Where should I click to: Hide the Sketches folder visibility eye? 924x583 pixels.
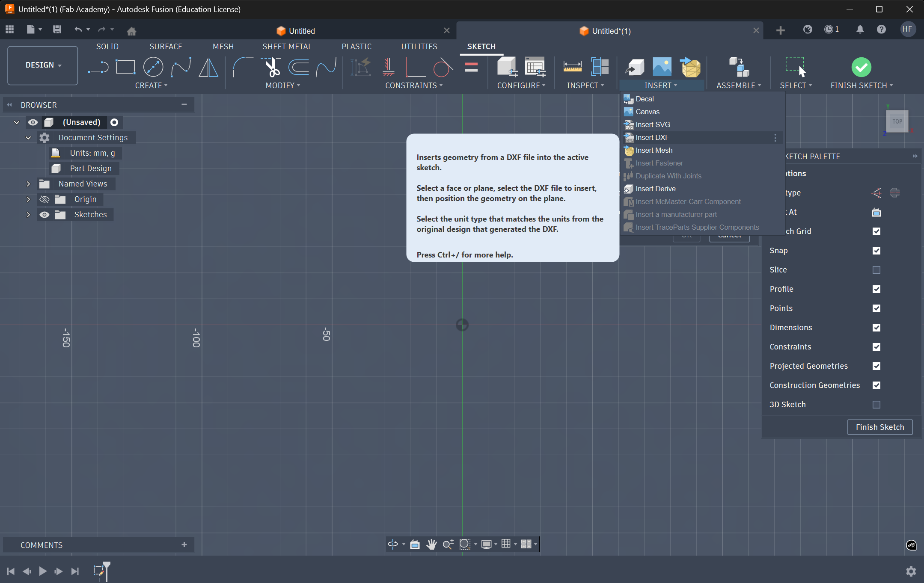tap(44, 215)
